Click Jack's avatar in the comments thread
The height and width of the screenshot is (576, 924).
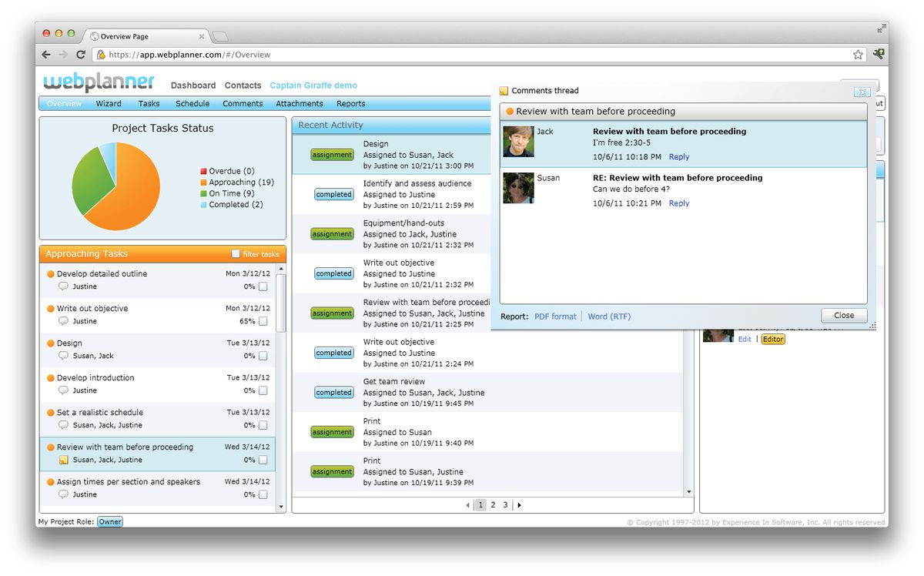[x=517, y=141]
